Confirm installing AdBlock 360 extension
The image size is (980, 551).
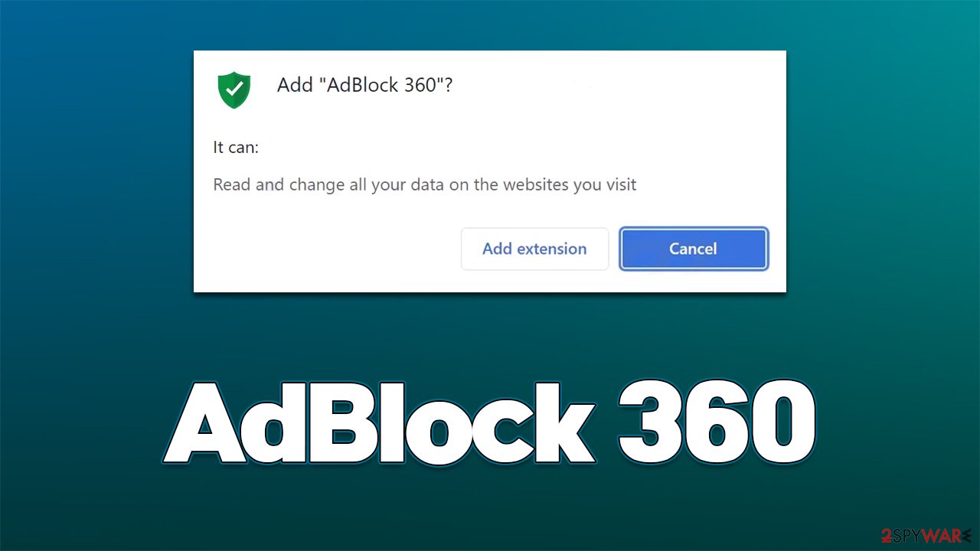534,249
